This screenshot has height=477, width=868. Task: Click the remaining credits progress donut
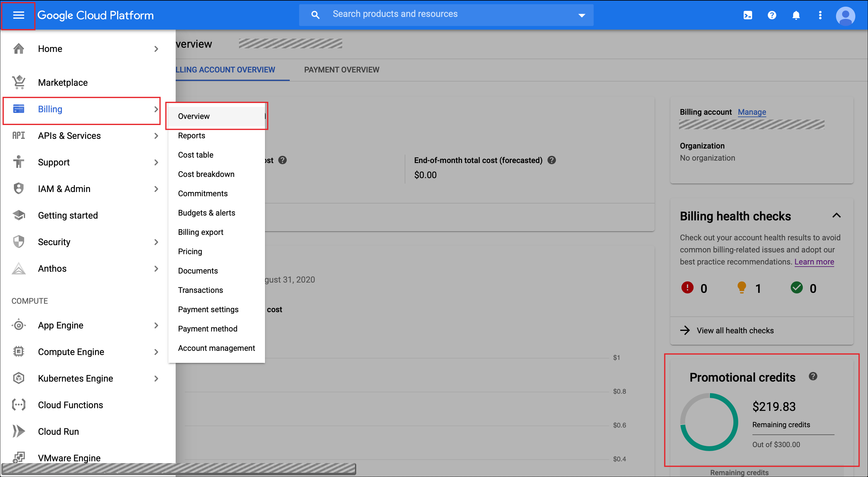(x=709, y=421)
